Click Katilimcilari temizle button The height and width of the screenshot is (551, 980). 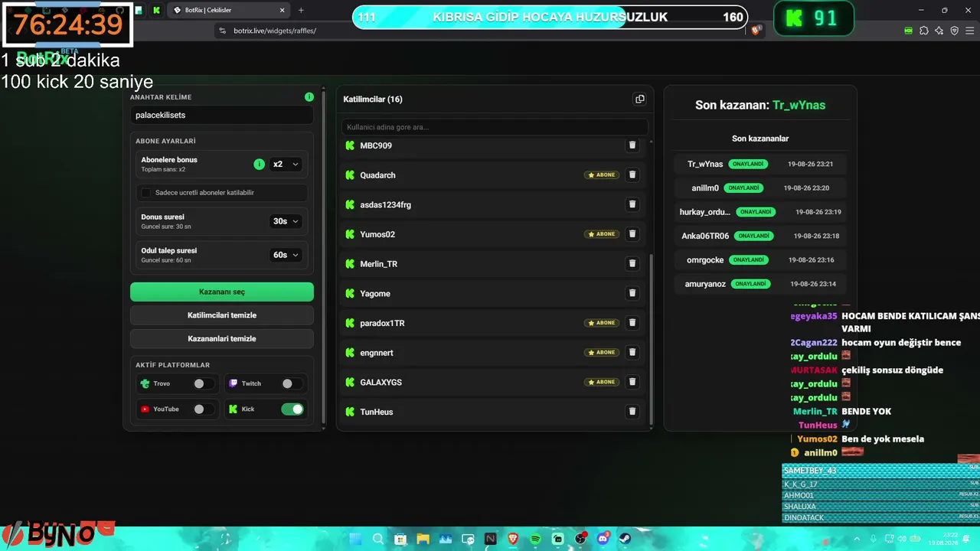[222, 315]
